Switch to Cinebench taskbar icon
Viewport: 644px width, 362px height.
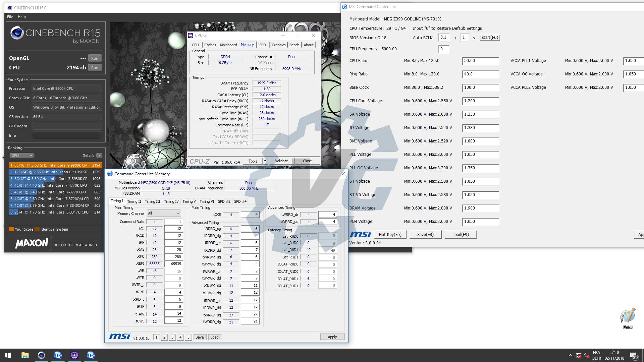41,355
